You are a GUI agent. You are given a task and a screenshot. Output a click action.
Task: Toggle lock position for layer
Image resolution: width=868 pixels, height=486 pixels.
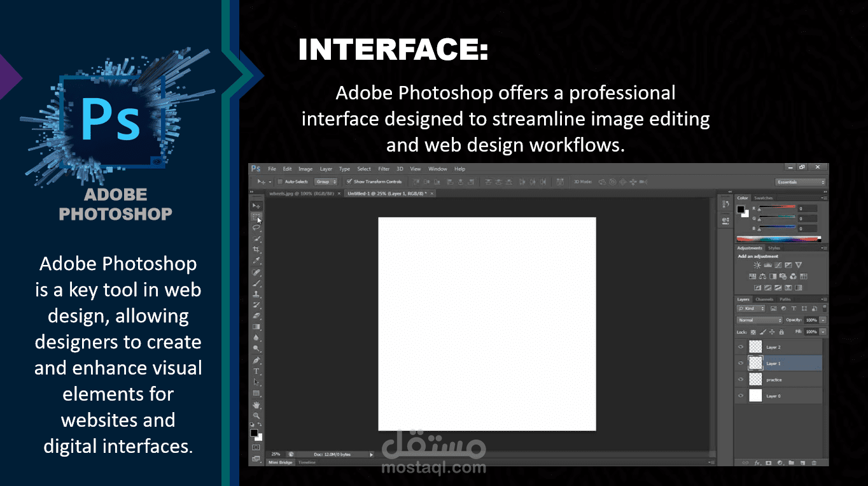(x=772, y=332)
